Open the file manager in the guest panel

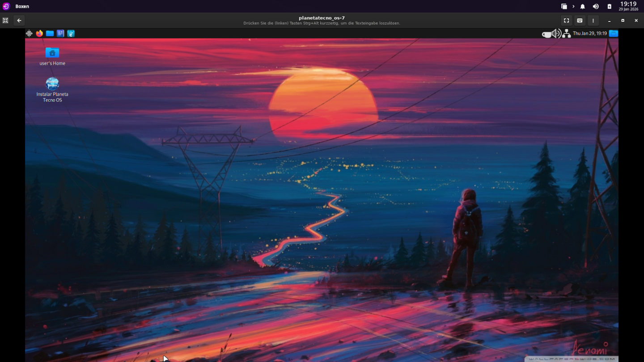50,34
